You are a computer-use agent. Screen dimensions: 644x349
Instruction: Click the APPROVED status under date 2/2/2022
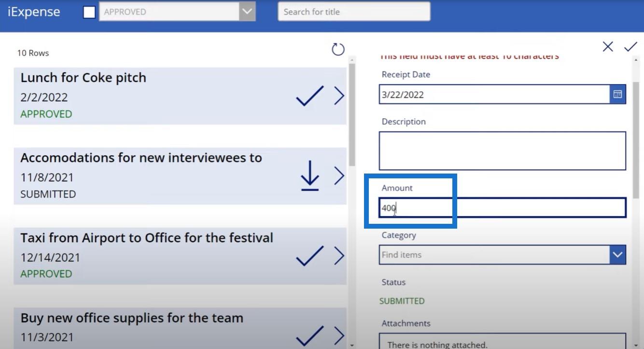coord(46,114)
